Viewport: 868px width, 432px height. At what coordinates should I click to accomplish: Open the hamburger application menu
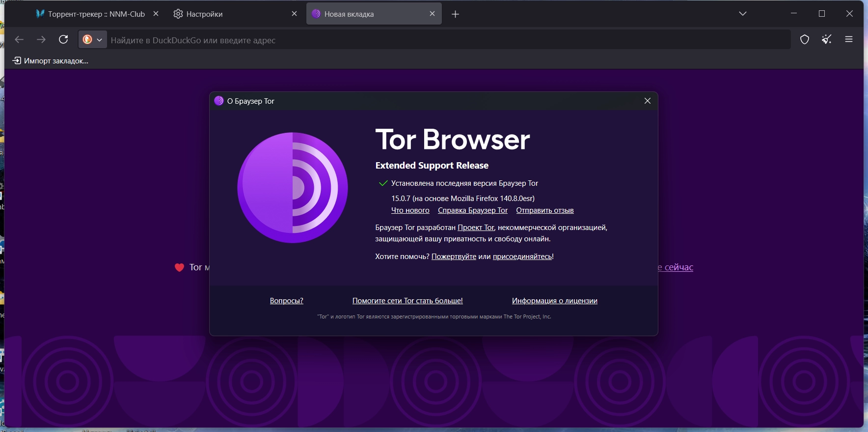point(849,40)
